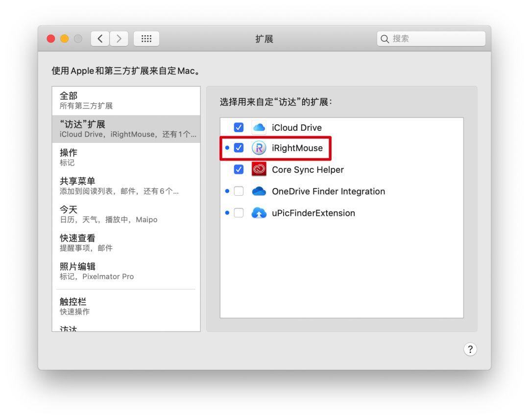
Task: Uncheck the Core Sync Helper checkbox
Action: tap(239, 169)
